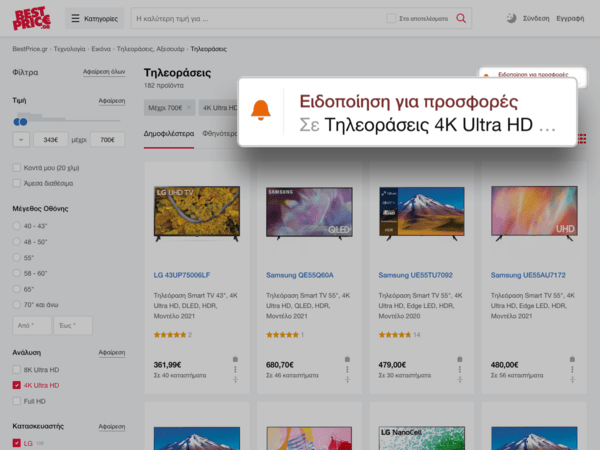Click clipboard icon on LG 43UP75006LF card
This screenshot has height=450, width=600.
[x=235, y=358]
